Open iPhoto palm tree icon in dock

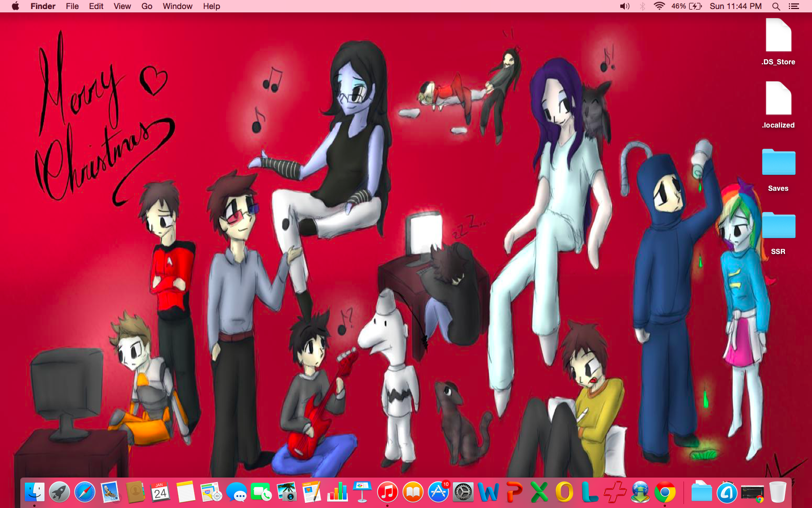287,492
